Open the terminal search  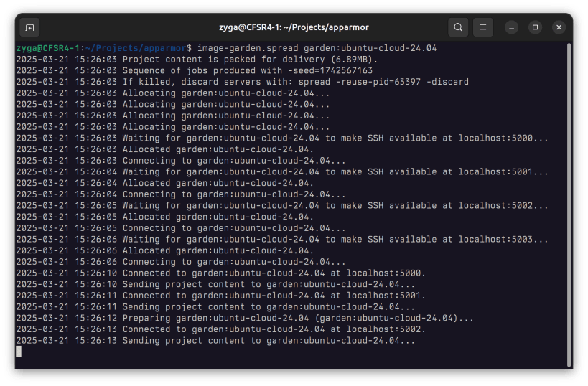[458, 27]
